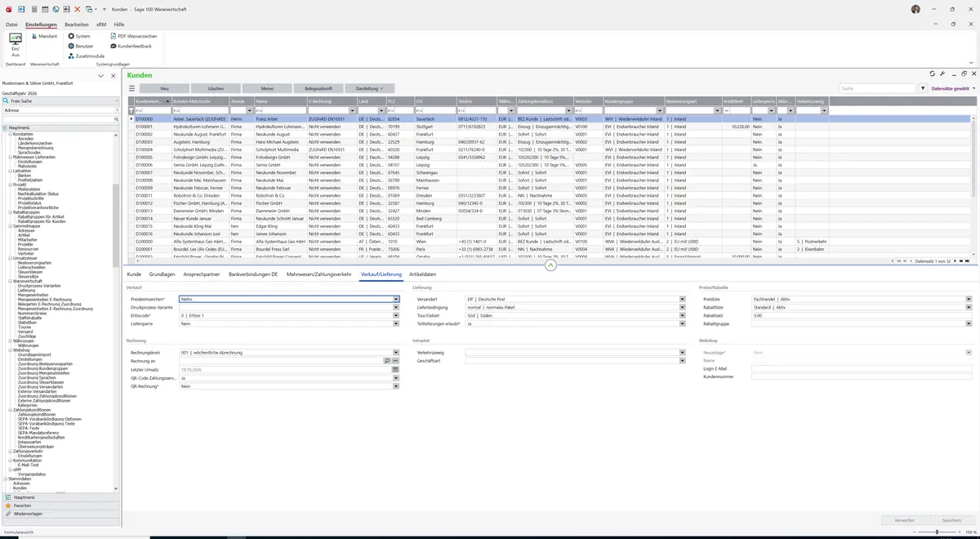Jump to last record in Datensatz navigator

[967, 261]
